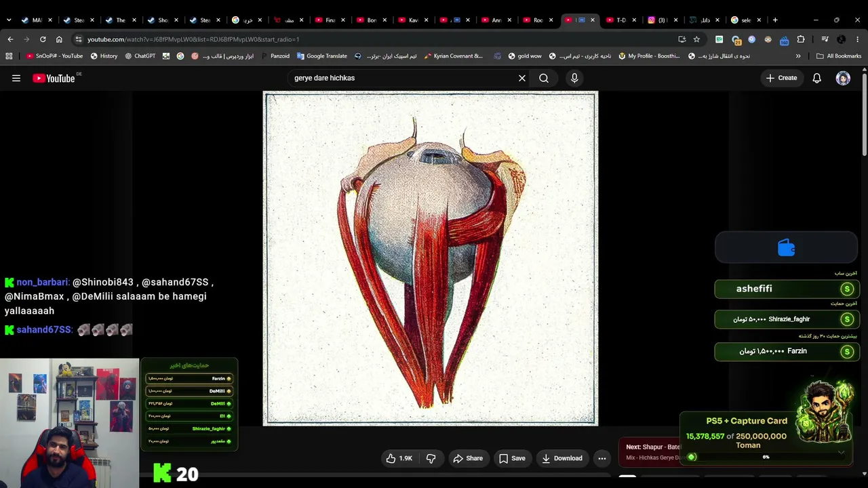This screenshot has width=868, height=488.
Task: Open the 'Next: Shapur' playlist panel
Action: pos(653,452)
